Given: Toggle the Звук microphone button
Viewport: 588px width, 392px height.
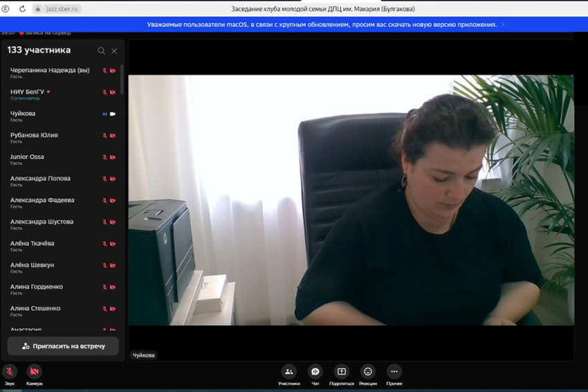Looking at the screenshot, I should coord(10,372).
